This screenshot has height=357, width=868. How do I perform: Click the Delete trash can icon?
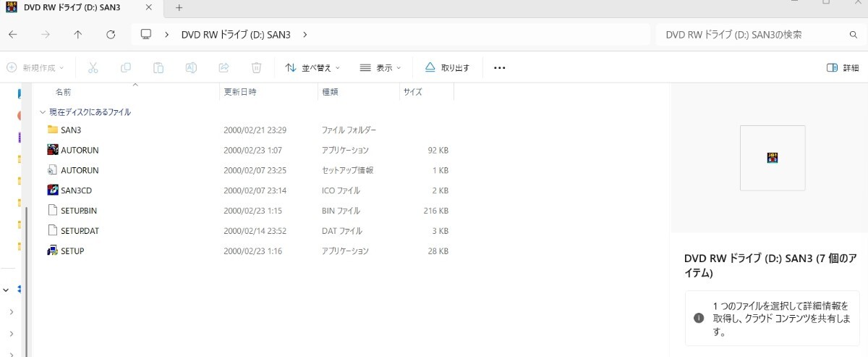(256, 67)
